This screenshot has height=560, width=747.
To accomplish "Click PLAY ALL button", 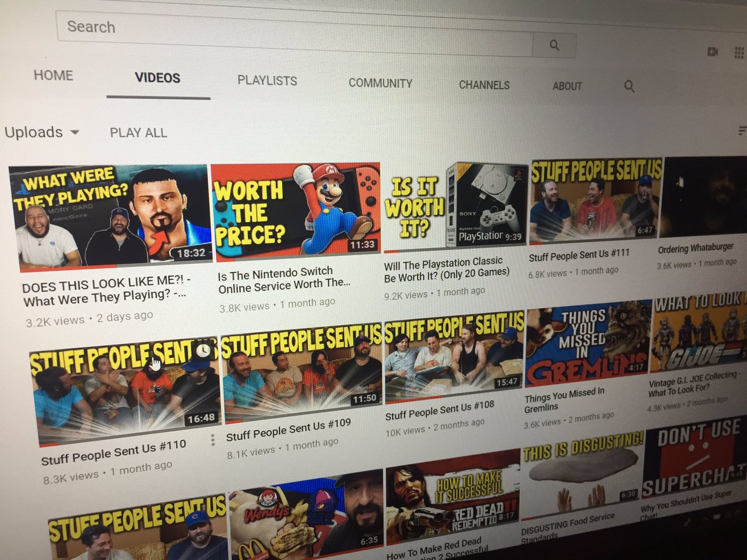I will click(138, 133).
